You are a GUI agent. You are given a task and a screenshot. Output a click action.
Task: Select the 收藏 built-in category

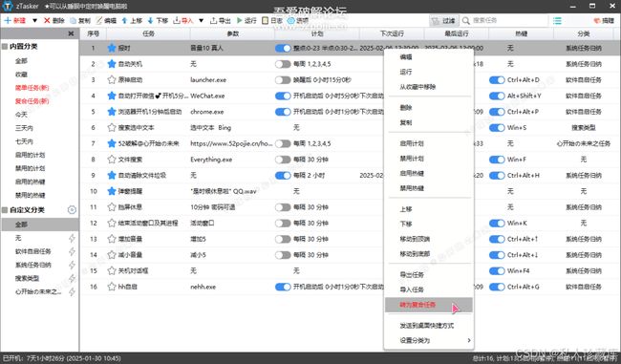tap(21, 75)
